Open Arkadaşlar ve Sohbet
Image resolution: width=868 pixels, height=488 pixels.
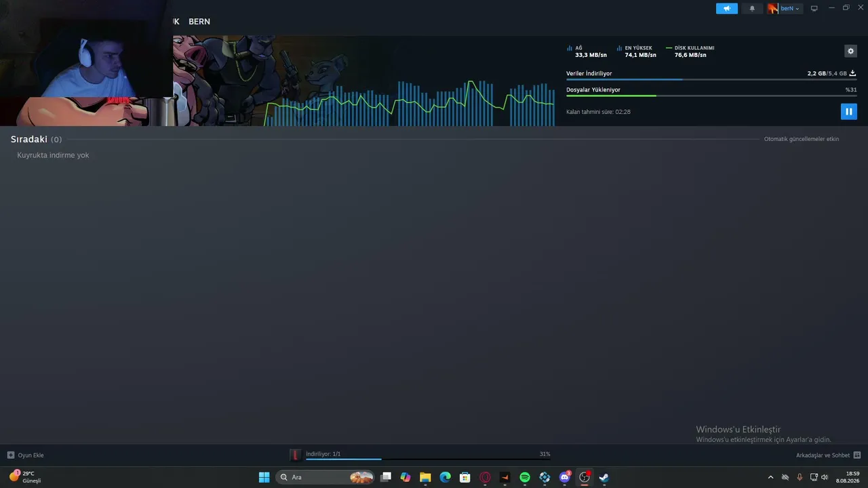823,455
